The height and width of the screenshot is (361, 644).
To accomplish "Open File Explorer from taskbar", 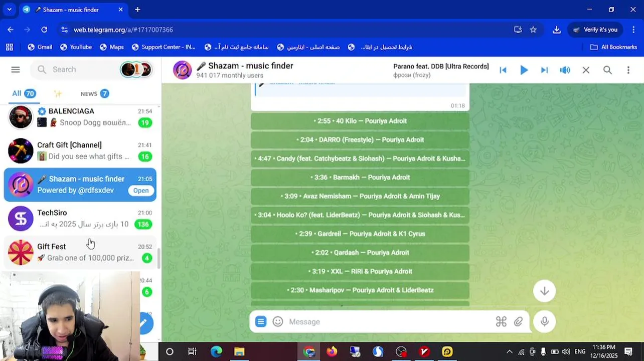I will pyautogui.click(x=239, y=352).
